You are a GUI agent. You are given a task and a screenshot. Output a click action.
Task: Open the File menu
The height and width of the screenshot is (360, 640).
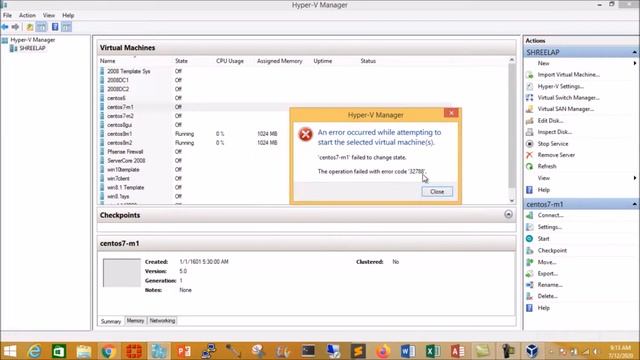coord(7,16)
